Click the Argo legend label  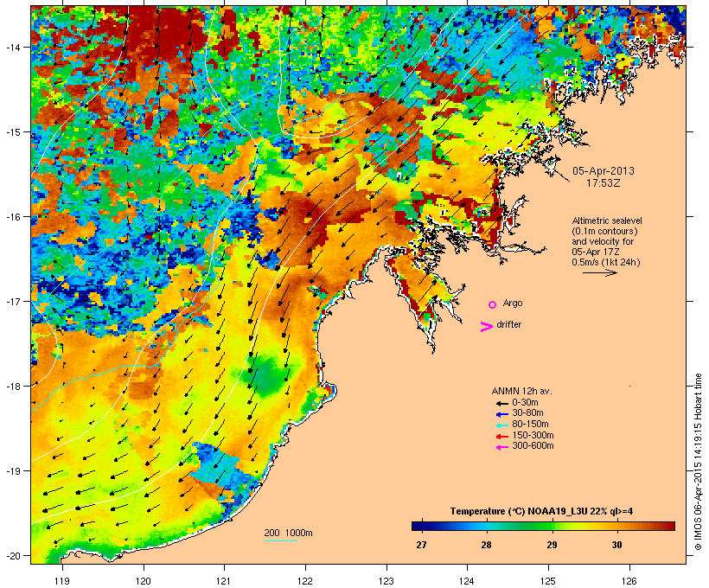coord(513,303)
